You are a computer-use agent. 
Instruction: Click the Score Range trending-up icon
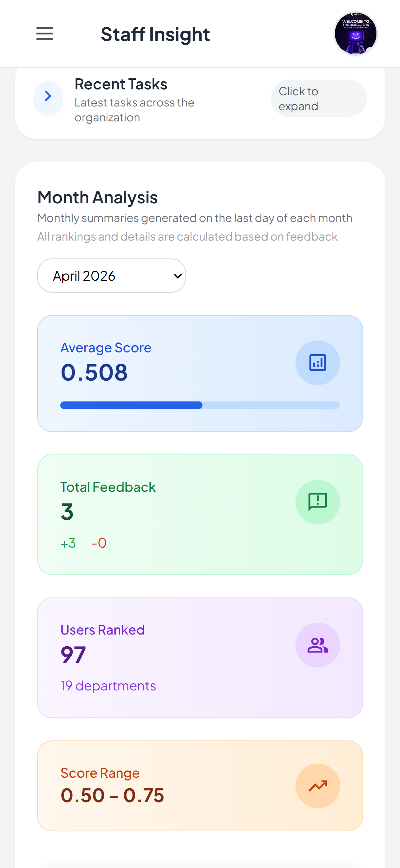(318, 786)
